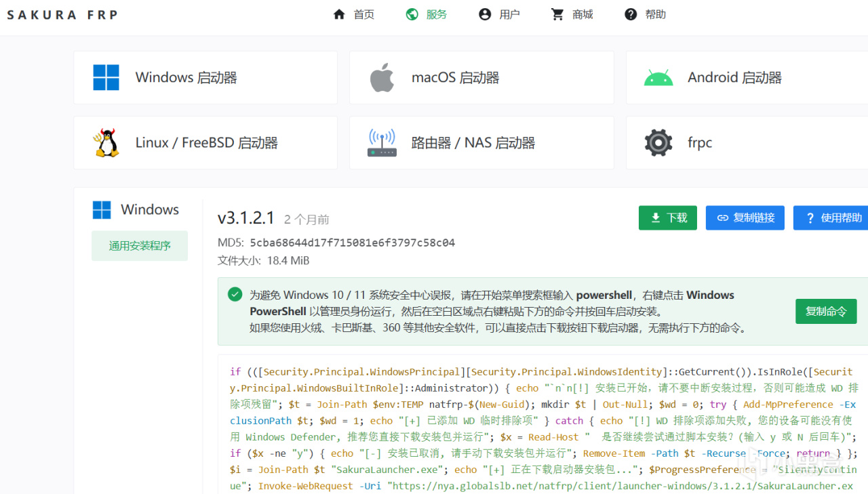Click the router icon
This screenshot has height=494, width=868.
tap(382, 143)
